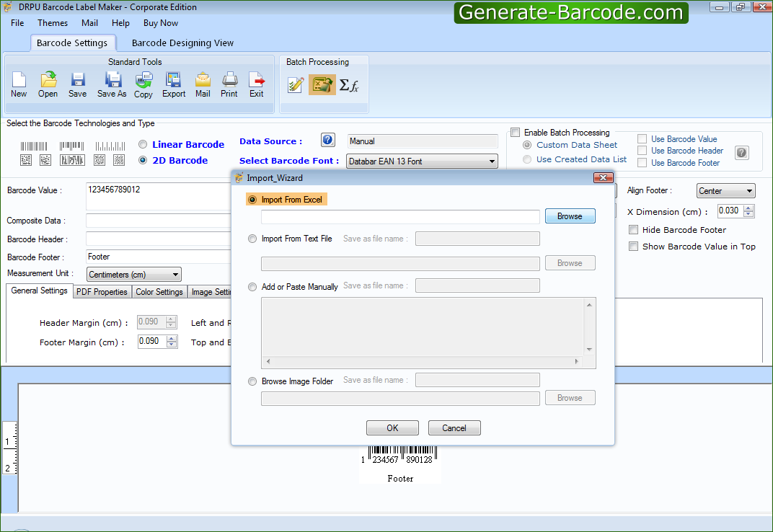Viewport: 773px width, 532px height.
Task: Open the Align Footer dropdown
Action: pos(748,190)
